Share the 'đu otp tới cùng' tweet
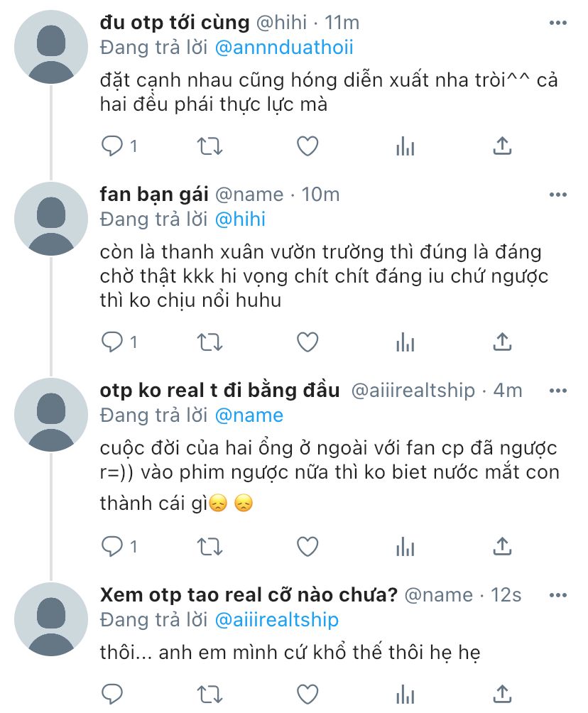The height and width of the screenshot is (713, 588). coord(502,146)
